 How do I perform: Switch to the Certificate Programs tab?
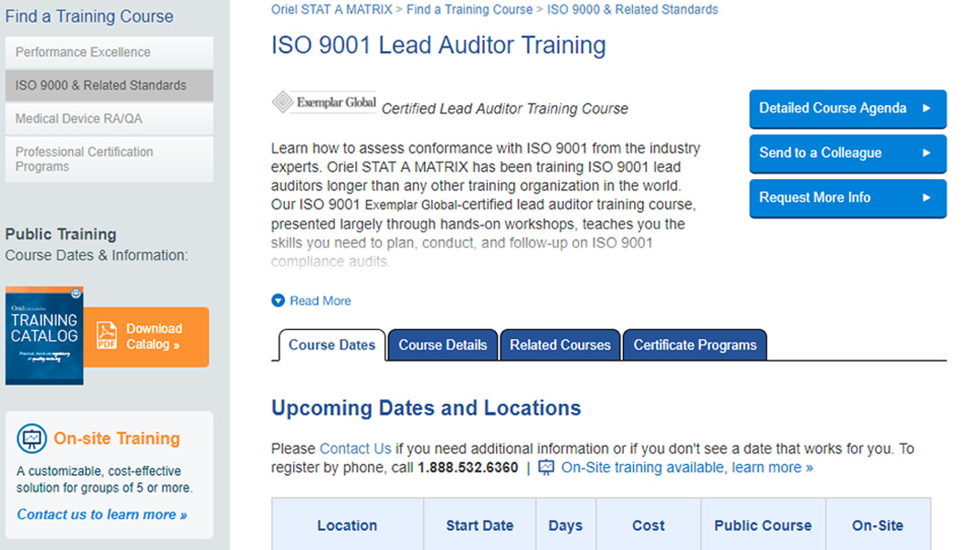[695, 345]
